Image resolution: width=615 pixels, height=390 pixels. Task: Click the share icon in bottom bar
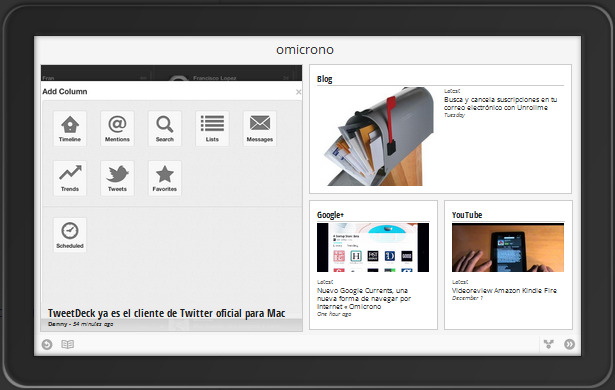pos(549,344)
